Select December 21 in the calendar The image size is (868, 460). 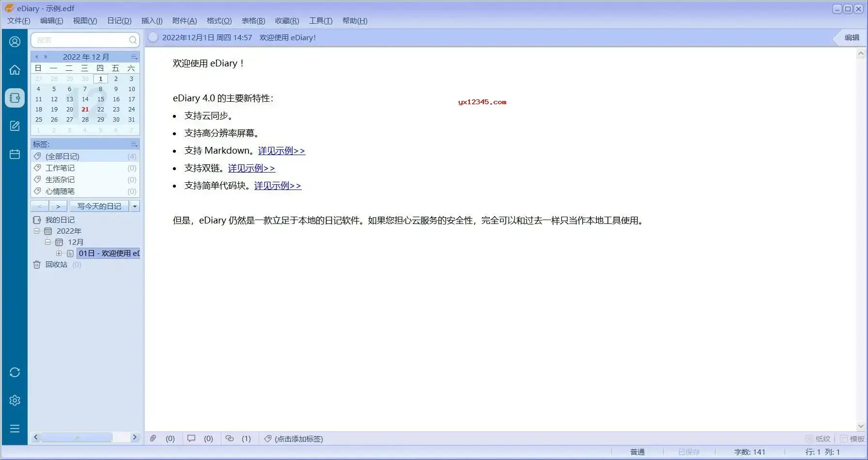coord(85,110)
